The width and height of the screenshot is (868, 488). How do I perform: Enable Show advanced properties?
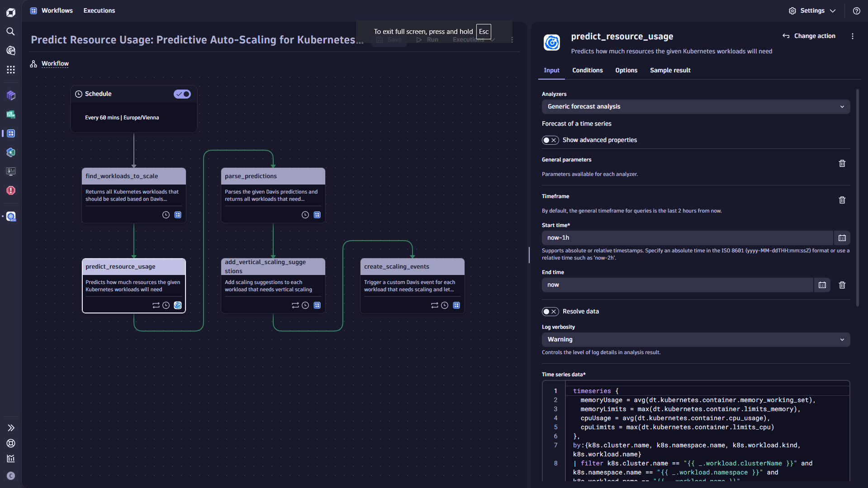(550, 140)
